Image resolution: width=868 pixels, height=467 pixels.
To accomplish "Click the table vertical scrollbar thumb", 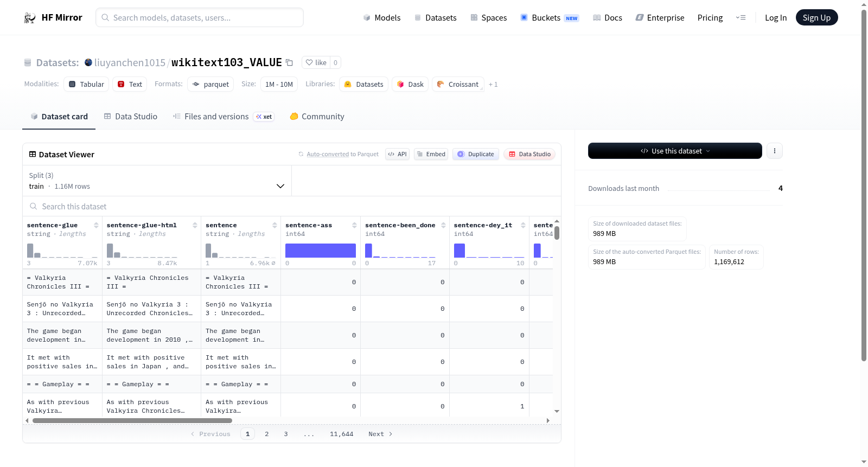I will point(557,233).
